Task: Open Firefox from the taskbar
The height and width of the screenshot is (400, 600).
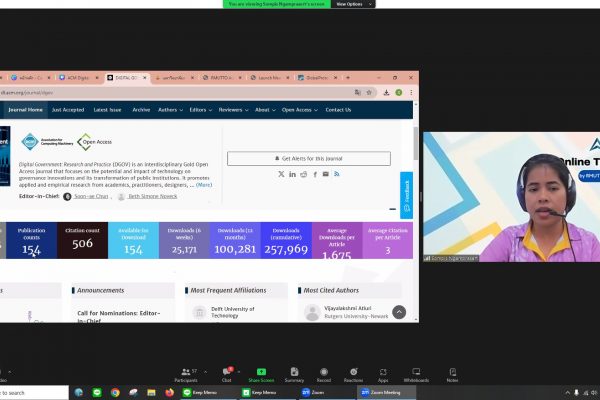Action: 169,392
